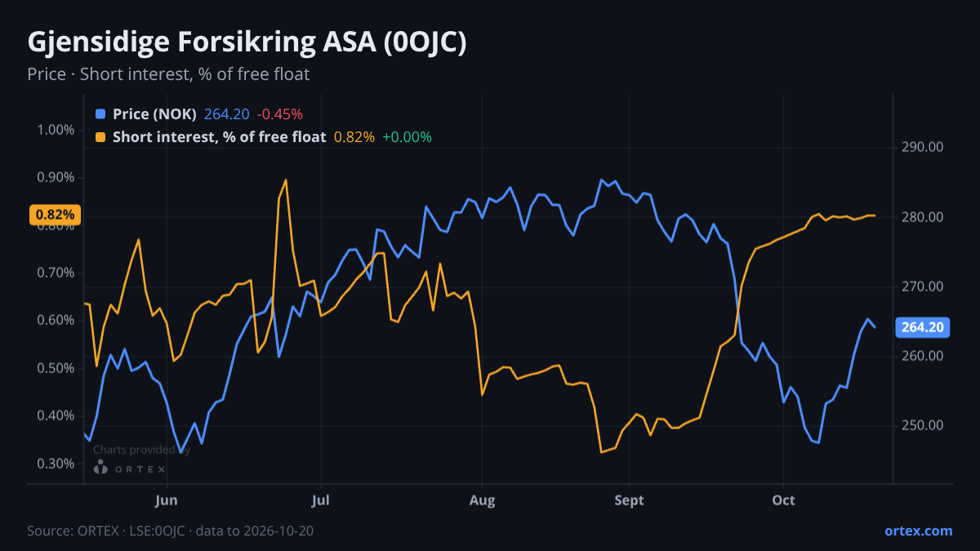Click the 0.82% short interest legend value
980x551 pixels.
[354, 137]
